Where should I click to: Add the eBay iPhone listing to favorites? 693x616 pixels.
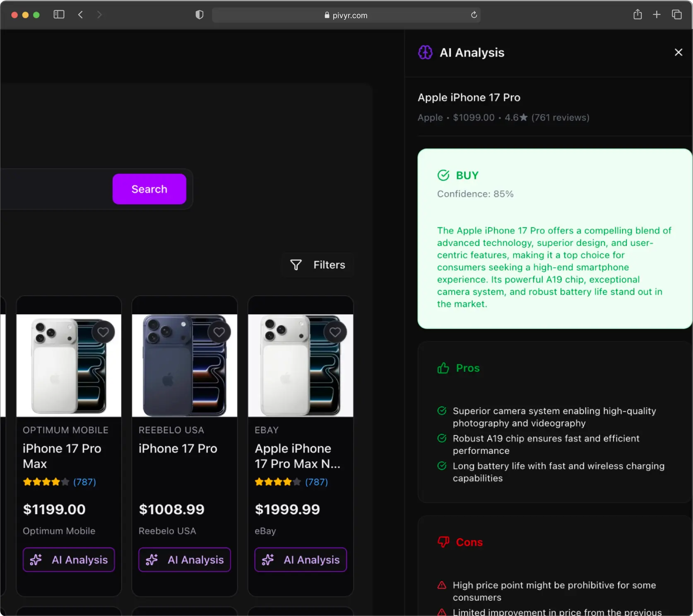tap(335, 332)
